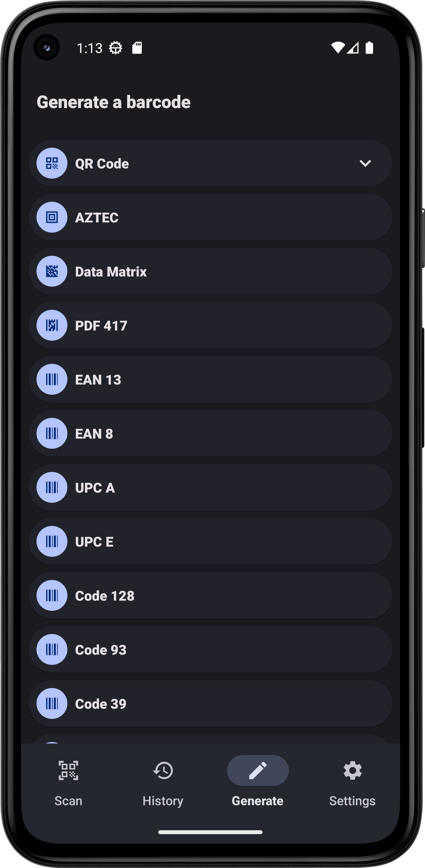Tap the QR Code grid icon
The width and height of the screenshot is (425, 868).
click(x=52, y=163)
